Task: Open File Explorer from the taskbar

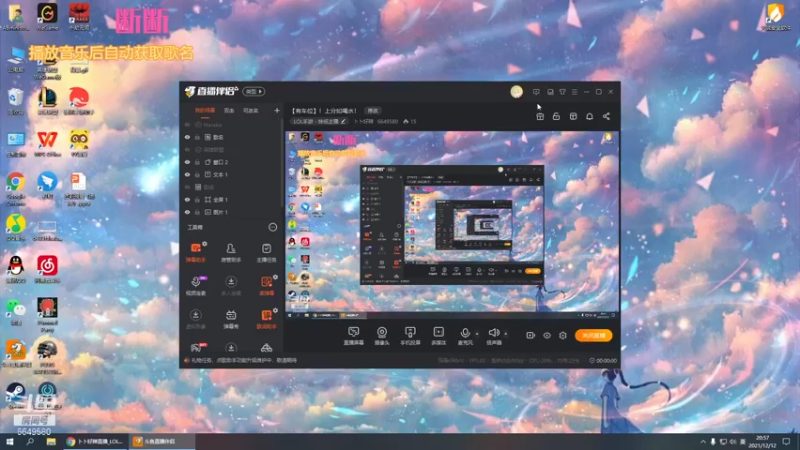Action: click(51, 441)
